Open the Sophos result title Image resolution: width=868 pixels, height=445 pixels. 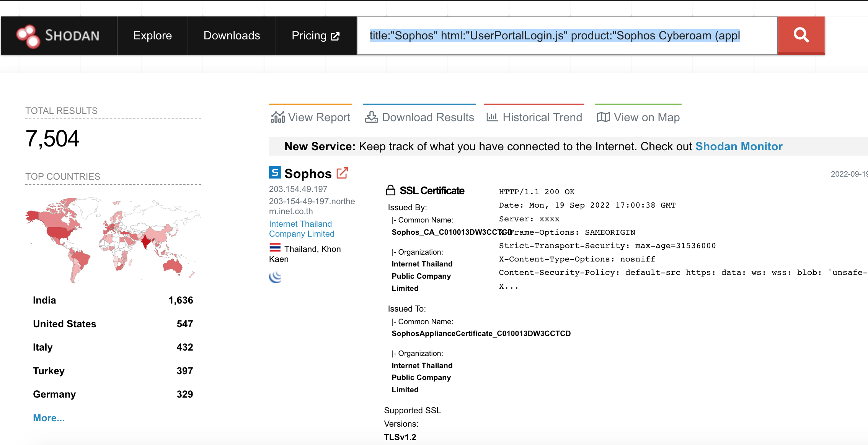[308, 174]
